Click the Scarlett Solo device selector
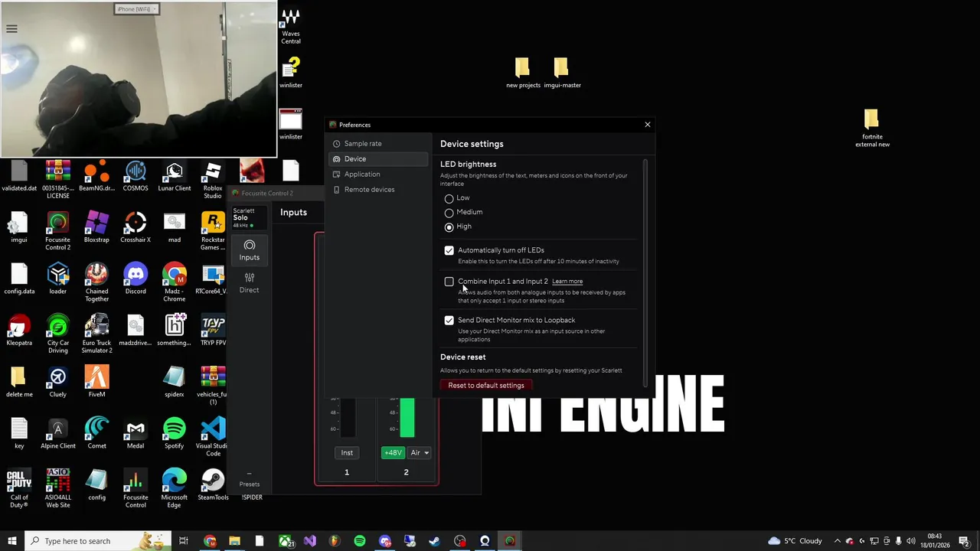Image resolution: width=980 pixels, height=551 pixels. (250, 217)
